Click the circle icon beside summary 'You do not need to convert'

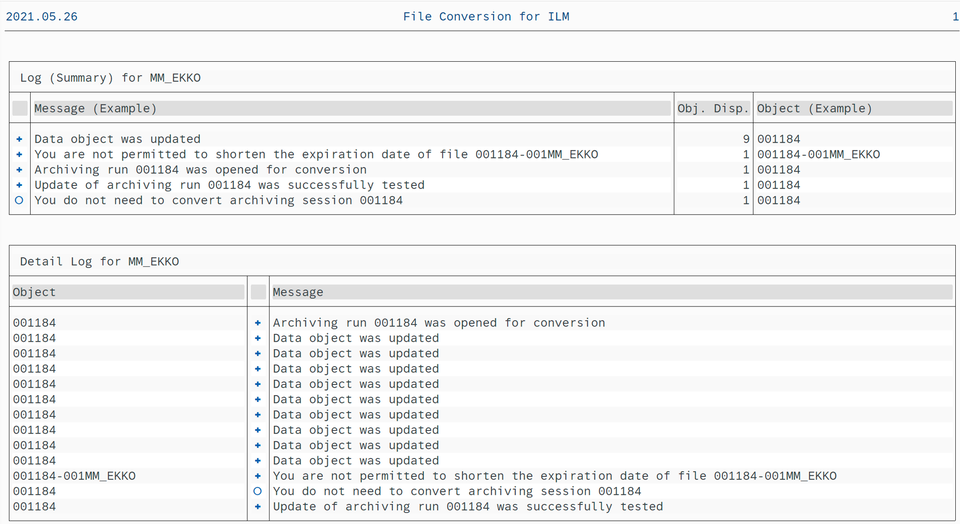19,200
